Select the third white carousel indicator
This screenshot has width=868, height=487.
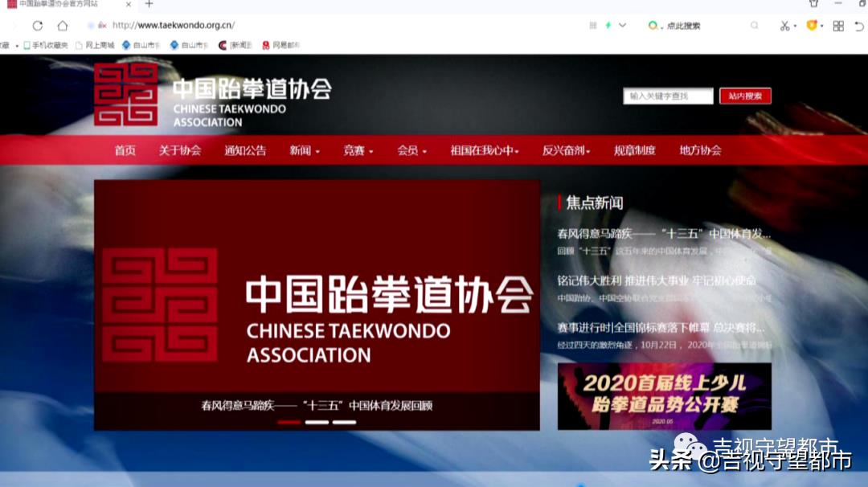344,422
